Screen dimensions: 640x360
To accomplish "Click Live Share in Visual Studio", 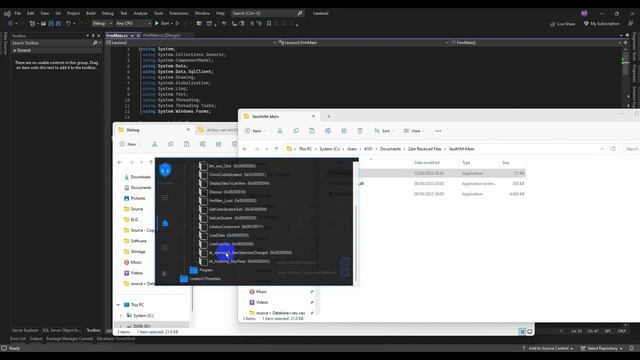I will [563, 24].
